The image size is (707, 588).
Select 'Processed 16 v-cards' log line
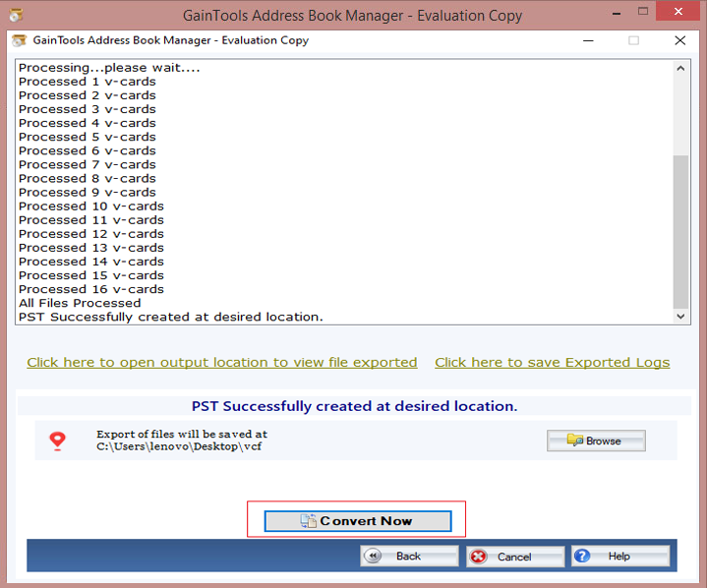tap(91, 289)
